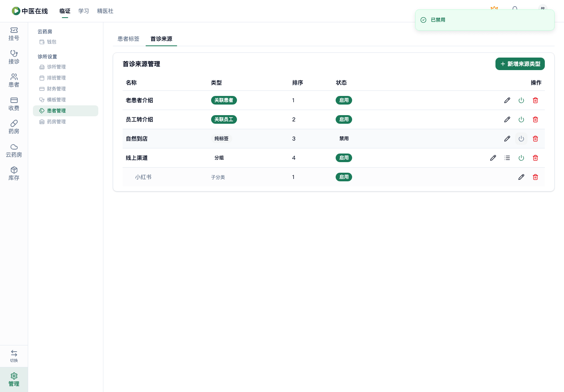
Task: Delete the 线上渠道 row
Action: [535, 158]
